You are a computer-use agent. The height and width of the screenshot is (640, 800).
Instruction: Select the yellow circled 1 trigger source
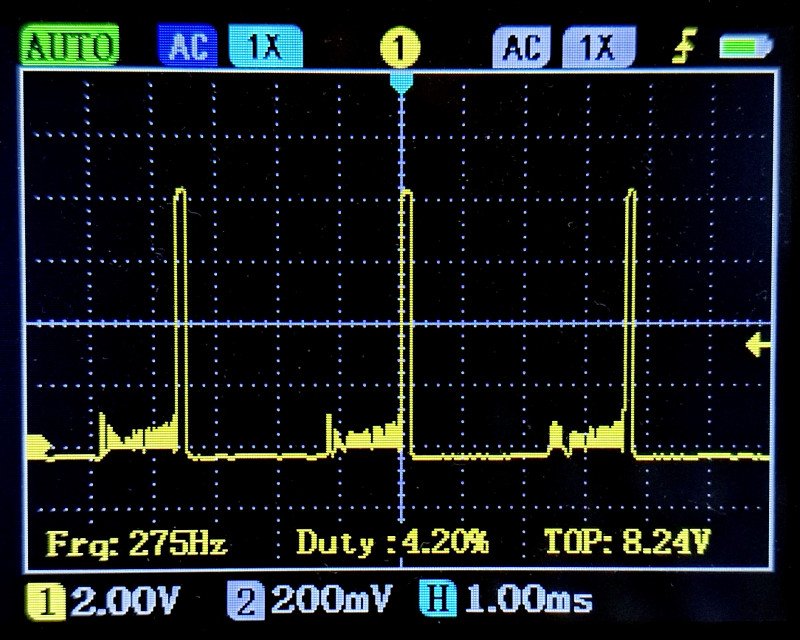click(400, 47)
